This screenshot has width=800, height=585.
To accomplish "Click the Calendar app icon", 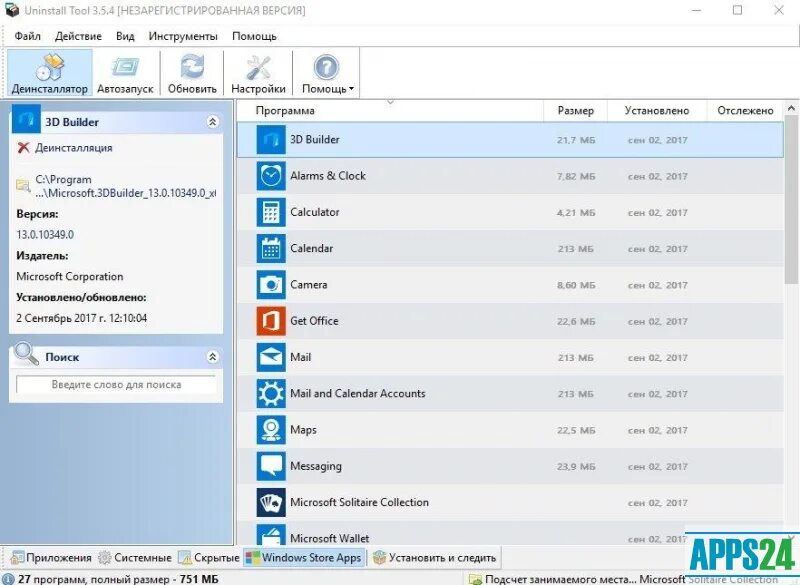I will (270, 248).
